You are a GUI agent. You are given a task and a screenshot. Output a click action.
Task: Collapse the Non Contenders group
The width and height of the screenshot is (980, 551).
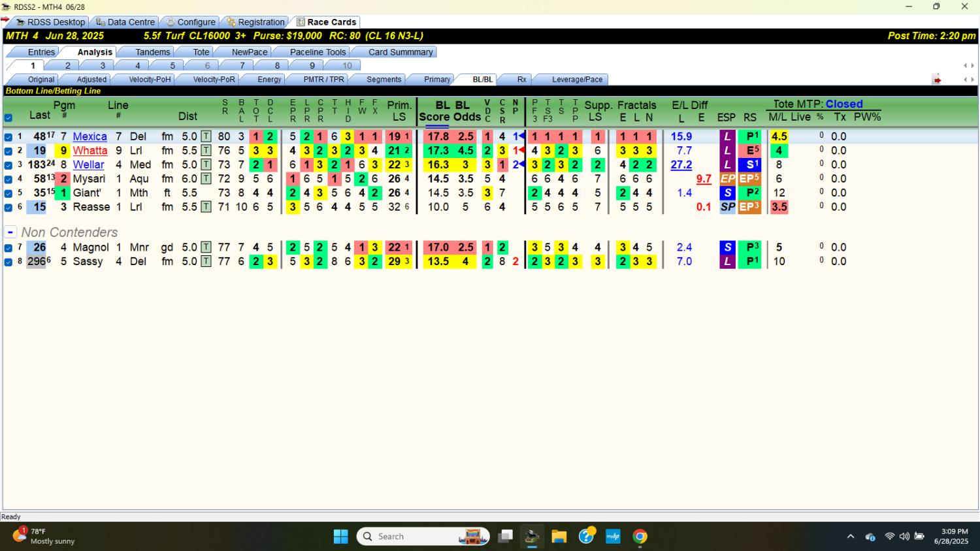10,232
